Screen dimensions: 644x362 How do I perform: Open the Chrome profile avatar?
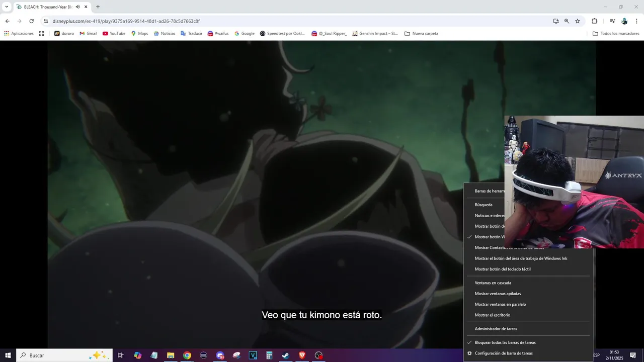(x=624, y=21)
